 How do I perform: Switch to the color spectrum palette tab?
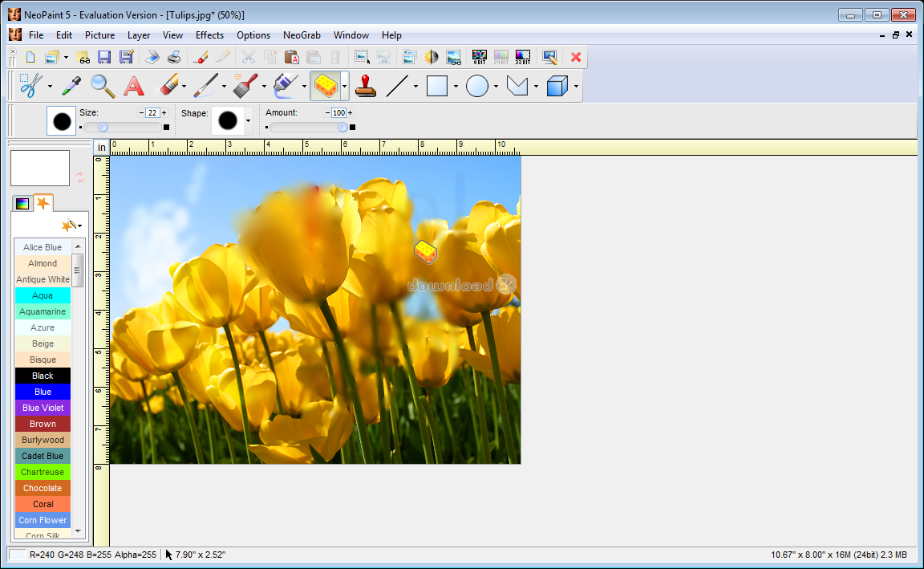click(22, 204)
